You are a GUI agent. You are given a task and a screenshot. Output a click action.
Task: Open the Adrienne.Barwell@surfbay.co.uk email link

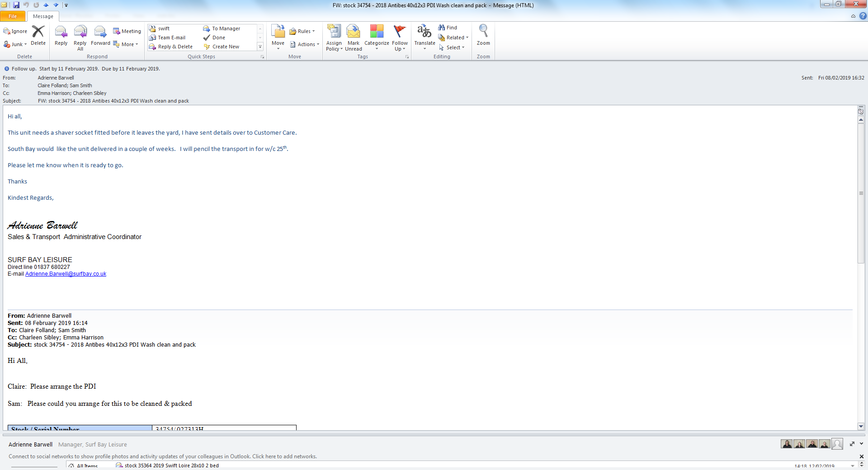[x=66, y=274]
